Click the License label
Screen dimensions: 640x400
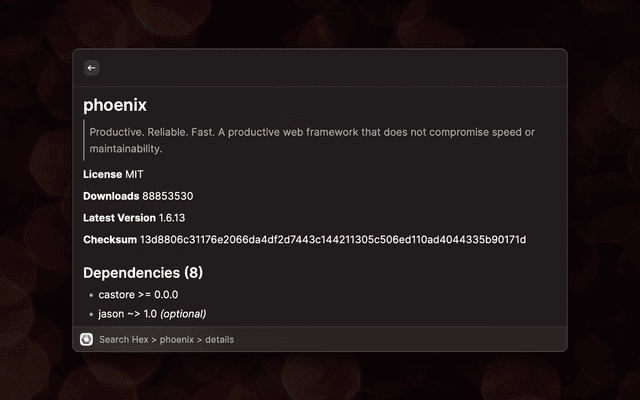[102, 174]
